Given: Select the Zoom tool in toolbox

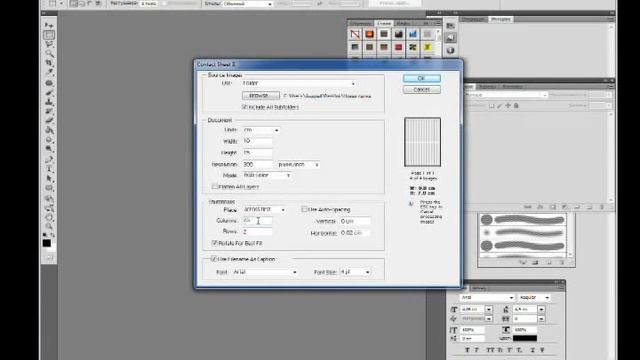Looking at the screenshot, I should pos(49,227).
